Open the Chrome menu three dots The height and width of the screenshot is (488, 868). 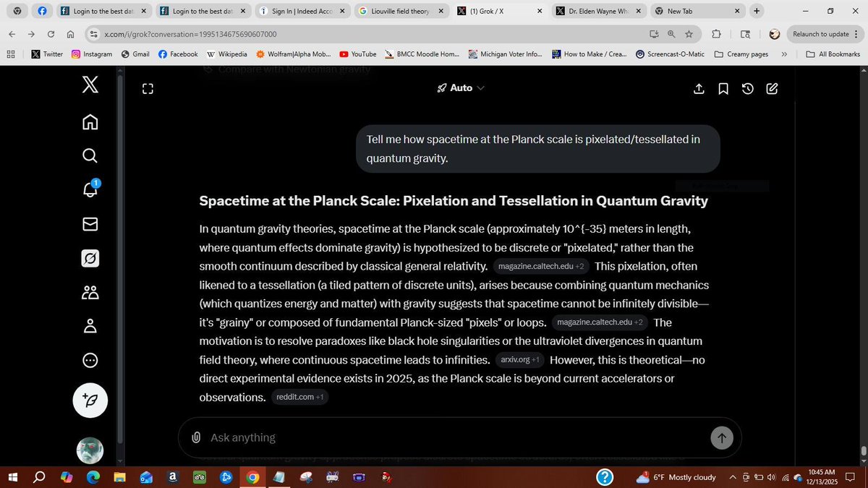[856, 34]
